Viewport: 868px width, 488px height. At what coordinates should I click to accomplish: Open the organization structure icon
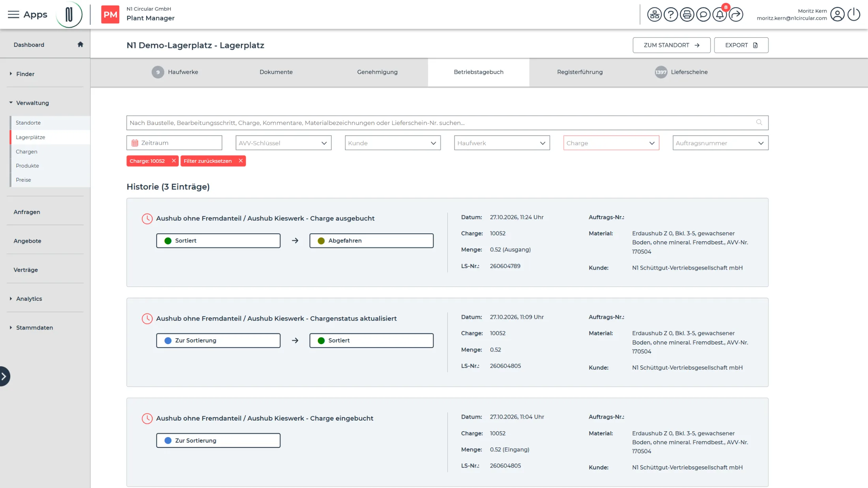coord(654,15)
